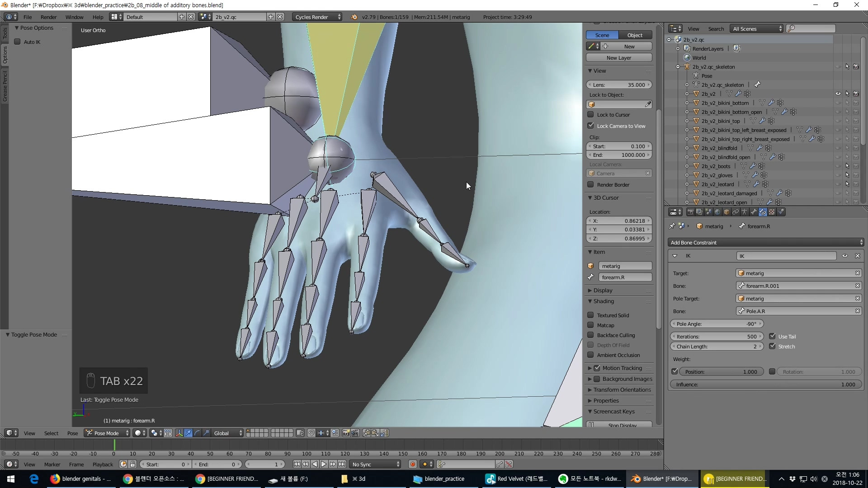Open the Armature data properties tab
The width and height of the screenshot is (868, 488).
tap(745, 212)
